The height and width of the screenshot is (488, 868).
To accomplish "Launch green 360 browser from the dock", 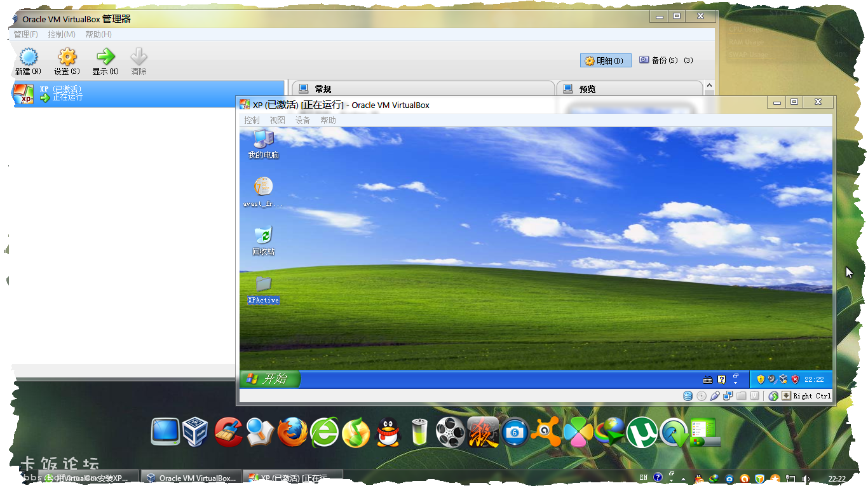I will 324,433.
